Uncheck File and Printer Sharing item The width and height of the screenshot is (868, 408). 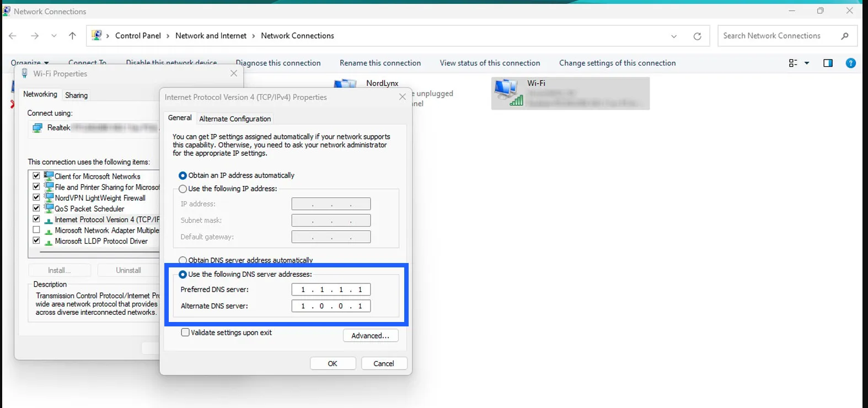[36, 187]
